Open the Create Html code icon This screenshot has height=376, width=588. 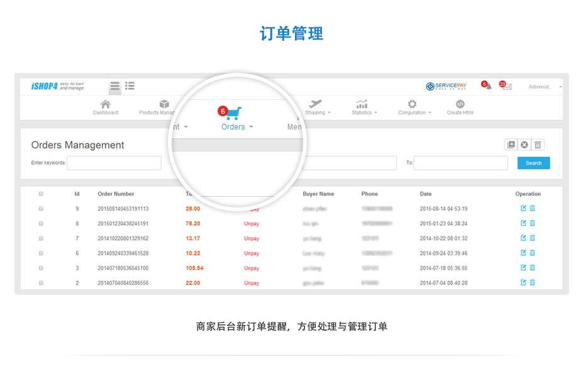coord(460,104)
